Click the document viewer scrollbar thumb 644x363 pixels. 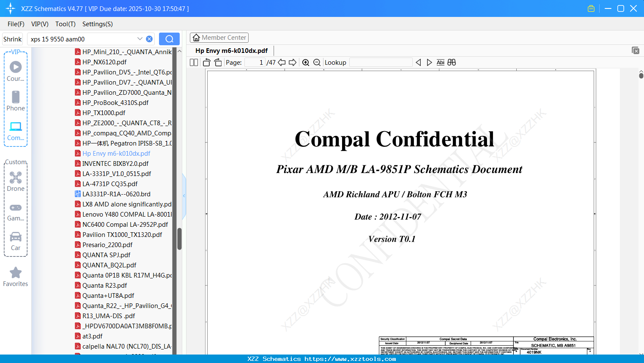point(641,75)
